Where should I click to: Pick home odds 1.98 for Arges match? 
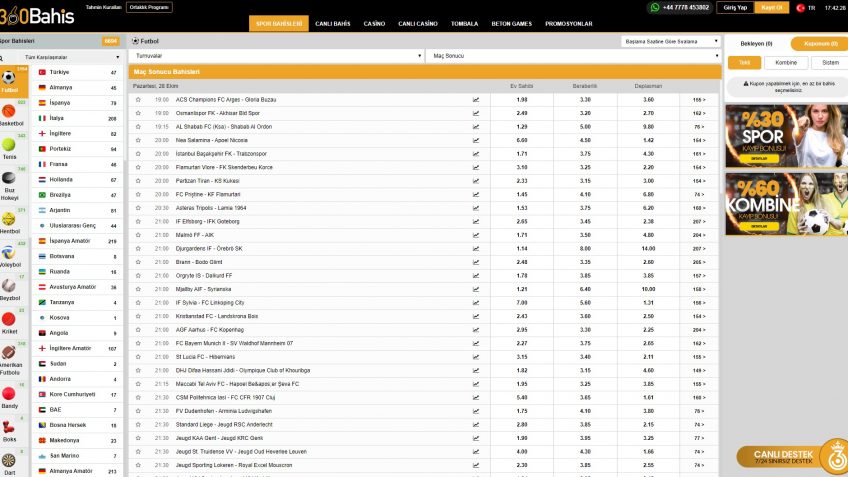click(522, 100)
